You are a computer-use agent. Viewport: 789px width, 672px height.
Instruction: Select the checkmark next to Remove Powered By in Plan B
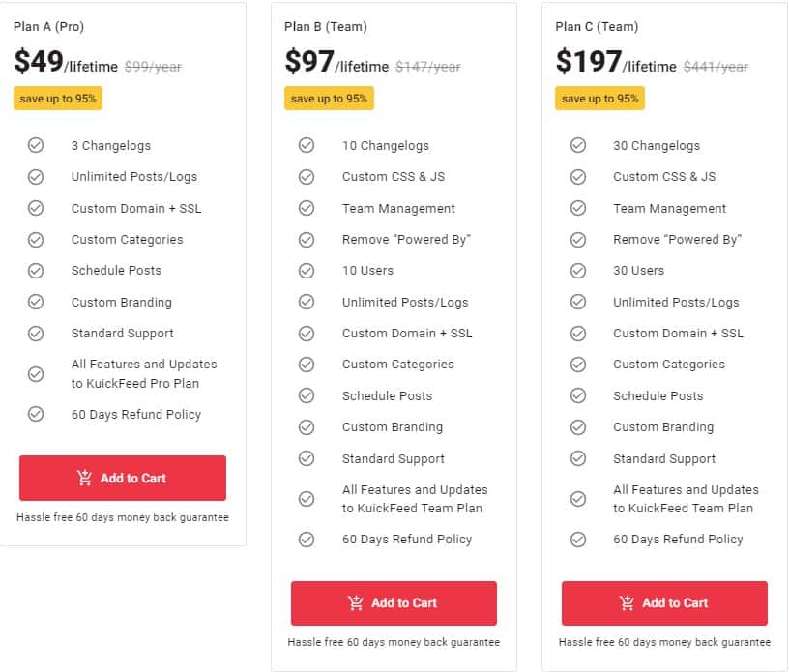[307, 239]
